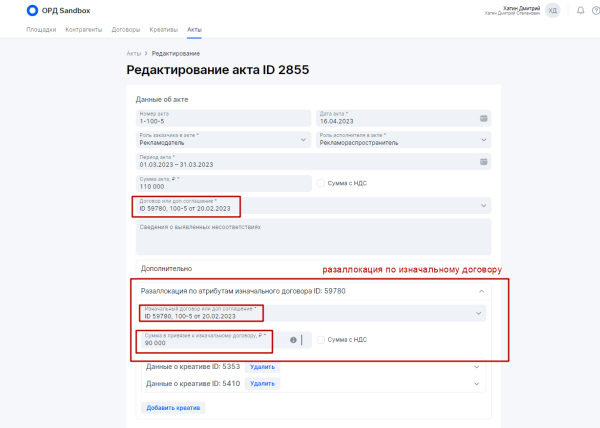The height and width of the screenshot is (428, 600).
Task: Click the Номер акта input field
Action: click(x=220, y=118)
